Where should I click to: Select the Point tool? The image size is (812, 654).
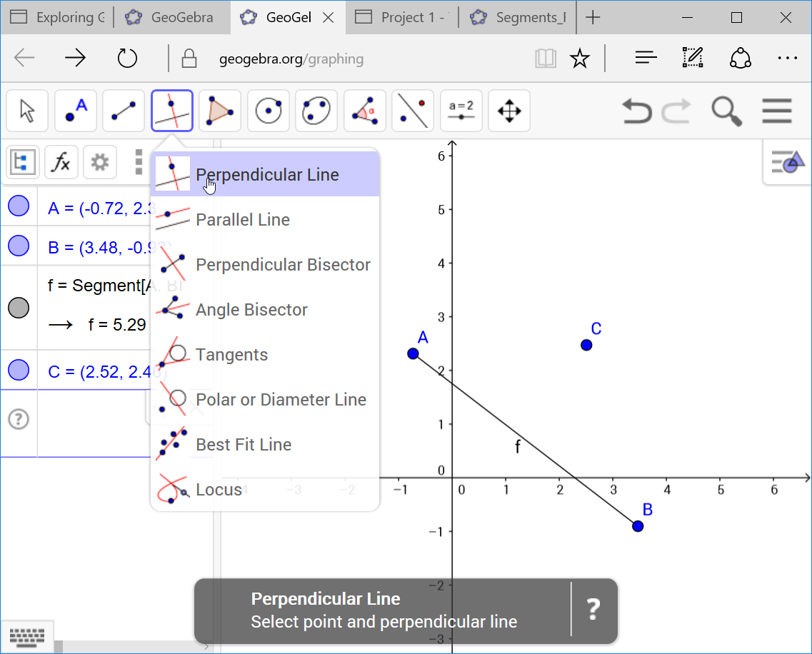[x=75, y=111]
